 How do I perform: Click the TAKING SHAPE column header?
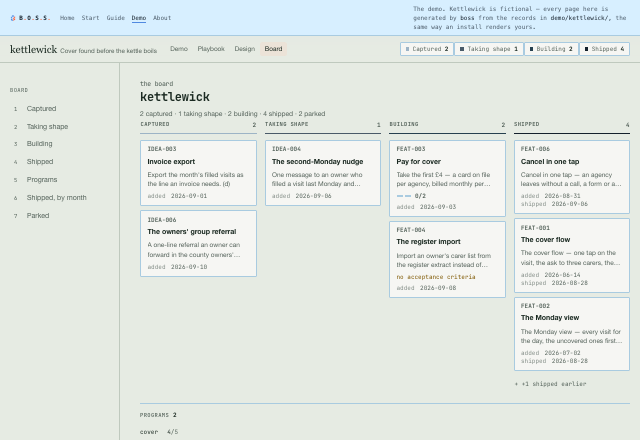coord(287,124)
